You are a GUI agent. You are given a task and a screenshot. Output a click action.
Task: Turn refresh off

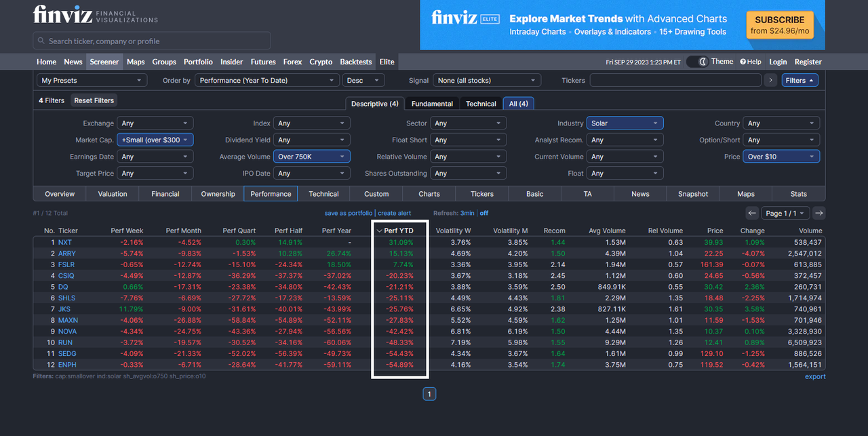484,213
